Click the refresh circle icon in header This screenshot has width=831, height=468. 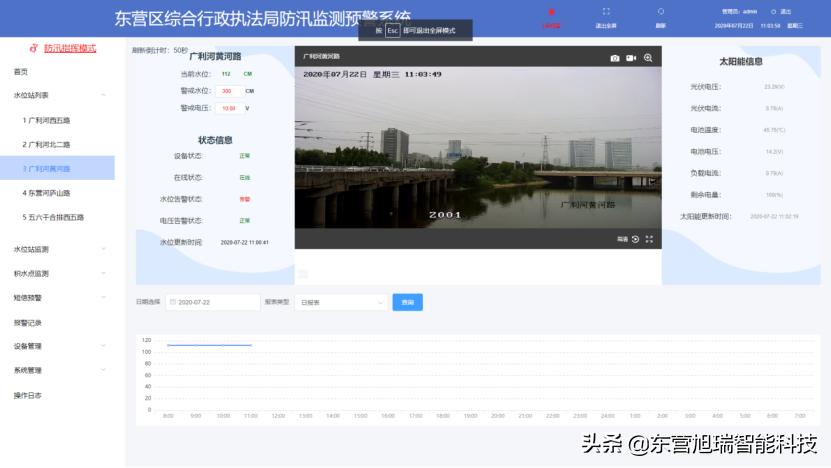pyautogui.click(x=660, y=12)
